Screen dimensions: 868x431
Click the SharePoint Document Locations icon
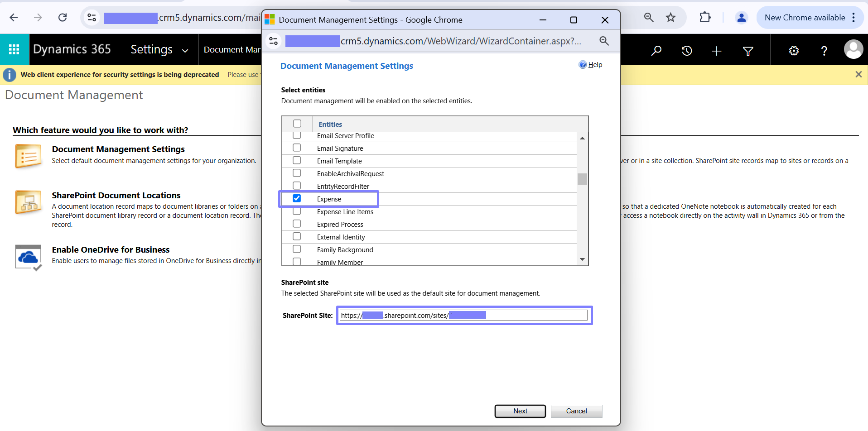point(28,202)
